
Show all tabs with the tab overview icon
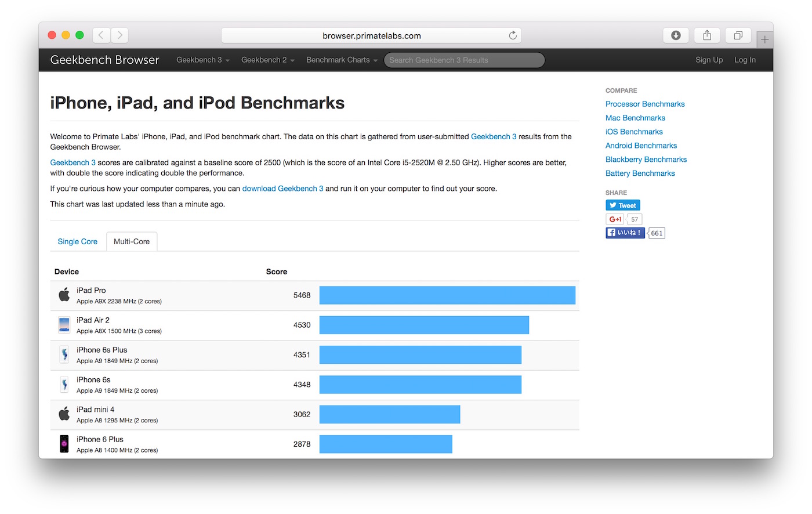(738, 35)
